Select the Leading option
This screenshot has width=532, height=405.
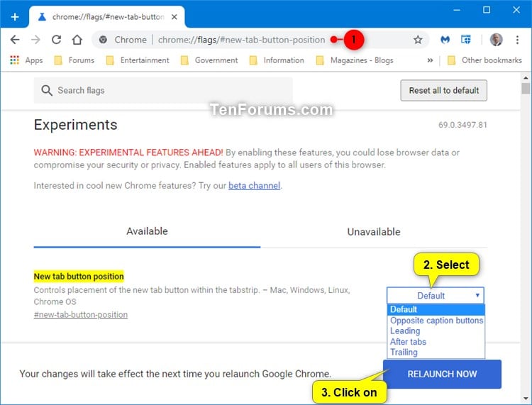click(436, 331)
